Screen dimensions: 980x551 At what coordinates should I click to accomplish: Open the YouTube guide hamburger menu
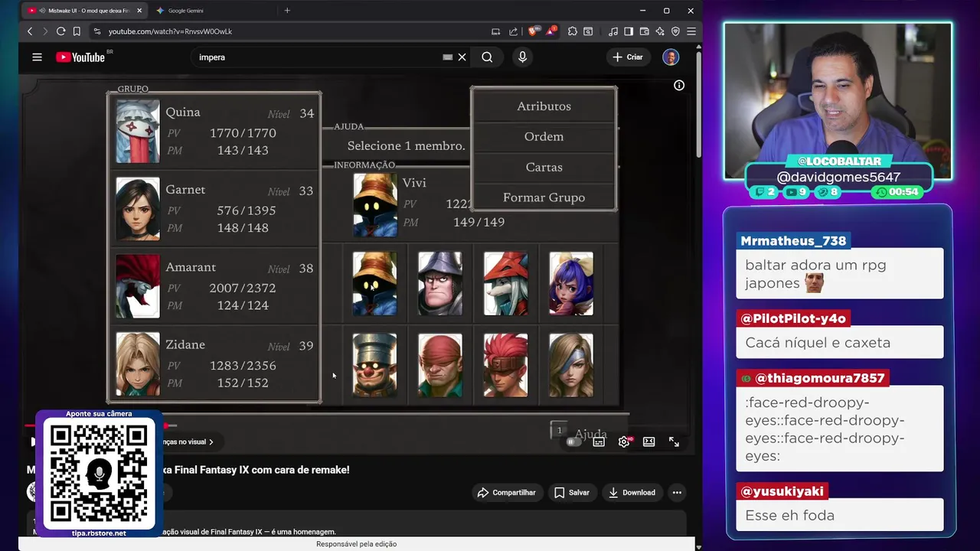[x=37, y=57]
